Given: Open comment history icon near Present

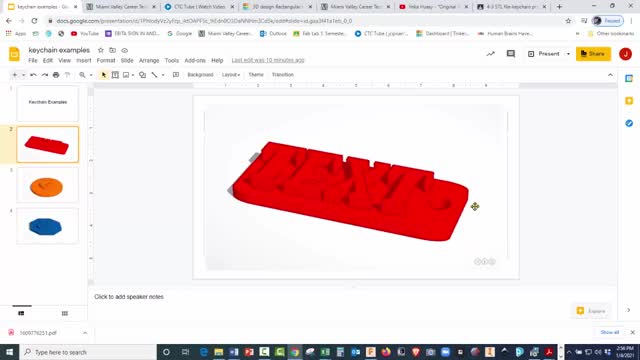Looking at the screenshot, I should click(511, 53).
